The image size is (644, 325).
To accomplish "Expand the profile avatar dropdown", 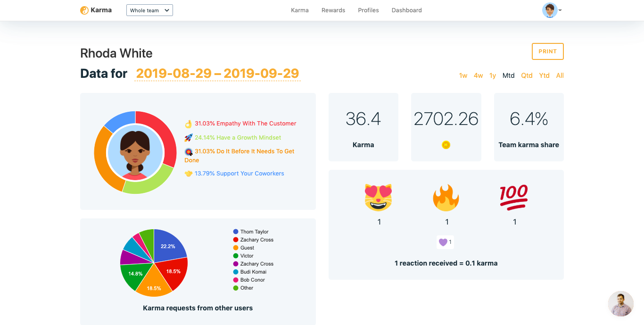I will click(552, 9).
